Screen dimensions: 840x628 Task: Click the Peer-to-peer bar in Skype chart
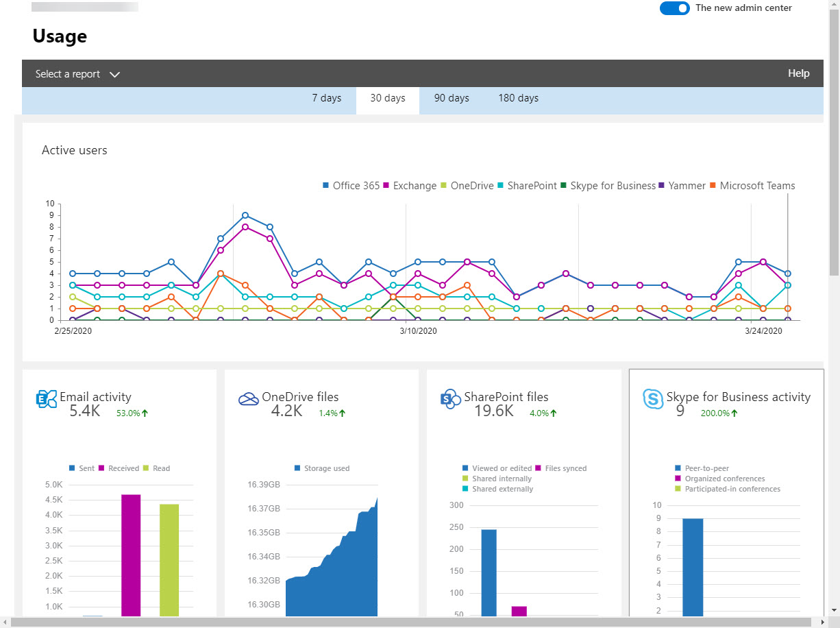[x=693, y=568]
